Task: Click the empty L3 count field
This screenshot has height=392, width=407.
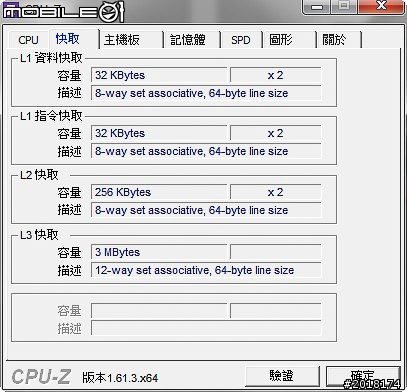Action: pos(275,252)
